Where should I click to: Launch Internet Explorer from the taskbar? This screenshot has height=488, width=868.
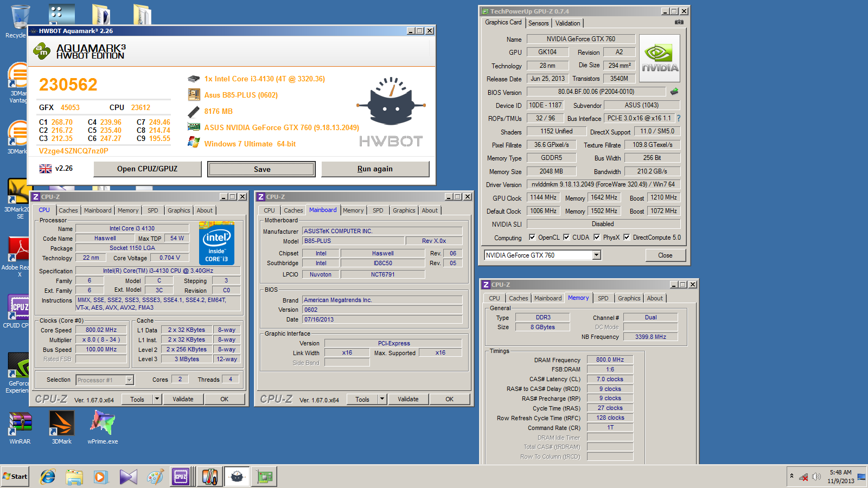tap(48, 477)
